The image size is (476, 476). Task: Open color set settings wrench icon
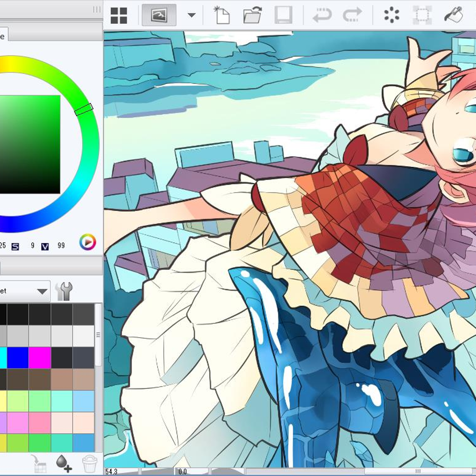(64, 291)
